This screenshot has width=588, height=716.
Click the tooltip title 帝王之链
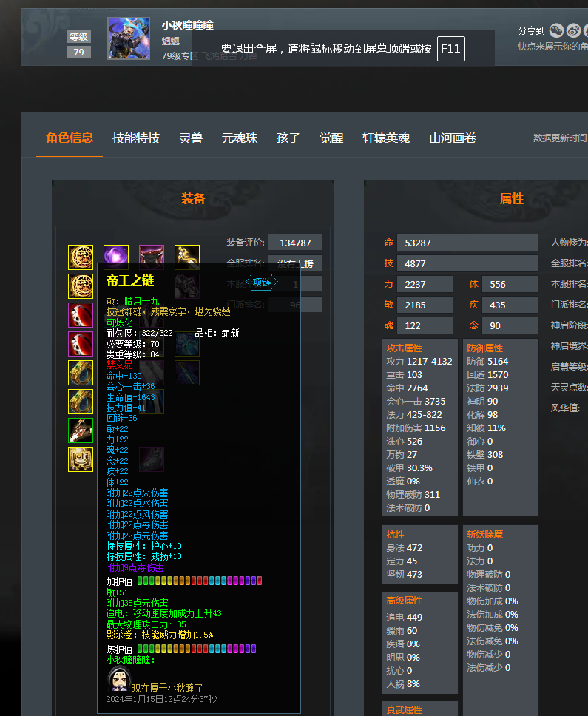coord(130,280)
